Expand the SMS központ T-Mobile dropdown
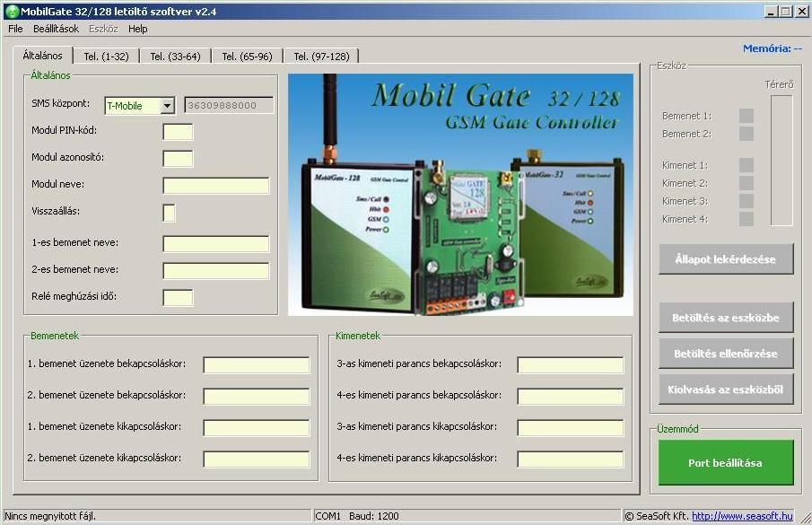Image resolution: width=812 pixels, height=525 pixels. pos(167,106)
